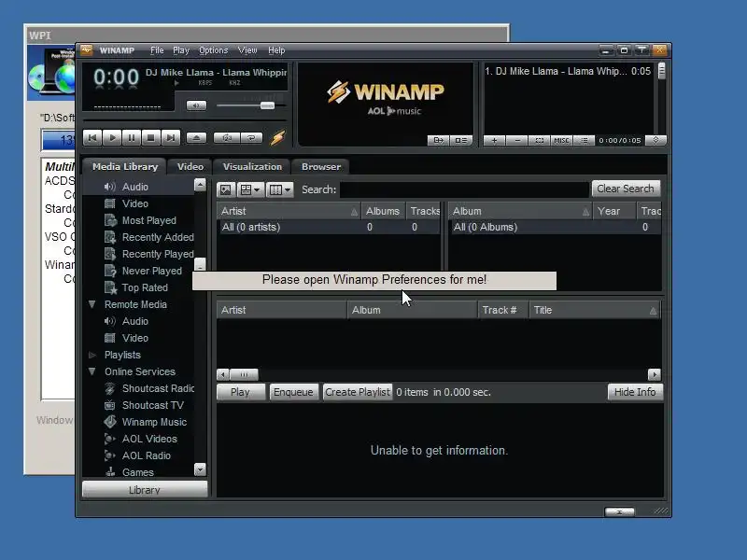The width and height of the screenshot is (747, 560).
Task: Open the column layout dropdown
Action: [279, 190]
